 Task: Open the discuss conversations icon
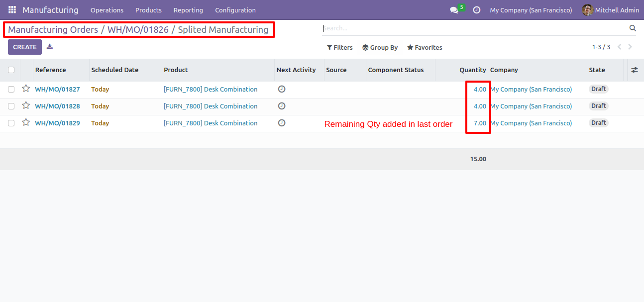tap(454, 10)
